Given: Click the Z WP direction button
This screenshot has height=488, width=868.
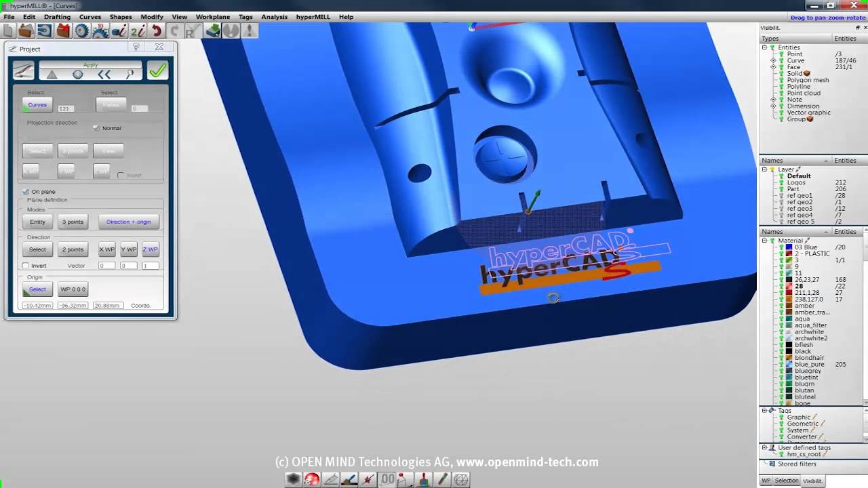Looking at the screenshot, I should point(151,249).
